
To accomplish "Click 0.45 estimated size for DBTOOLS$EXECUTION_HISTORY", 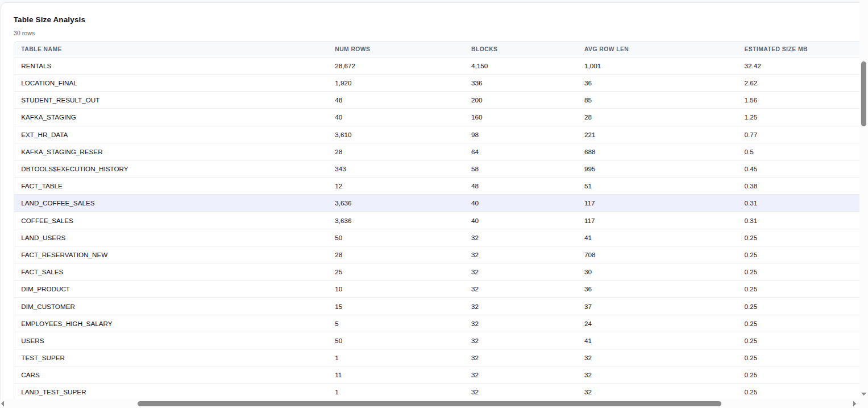I will point(751,169).
